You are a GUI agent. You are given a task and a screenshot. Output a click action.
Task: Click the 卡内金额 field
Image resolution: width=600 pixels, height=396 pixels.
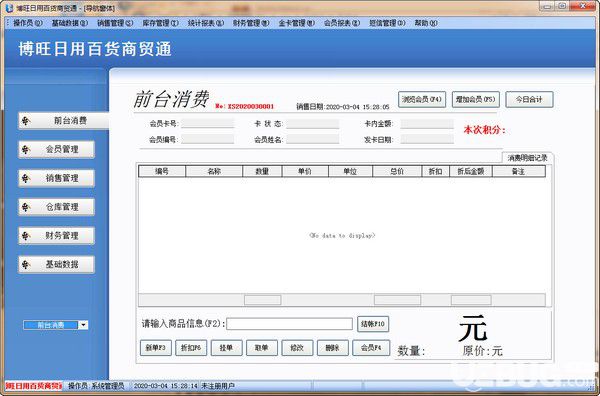pos(427,124)
